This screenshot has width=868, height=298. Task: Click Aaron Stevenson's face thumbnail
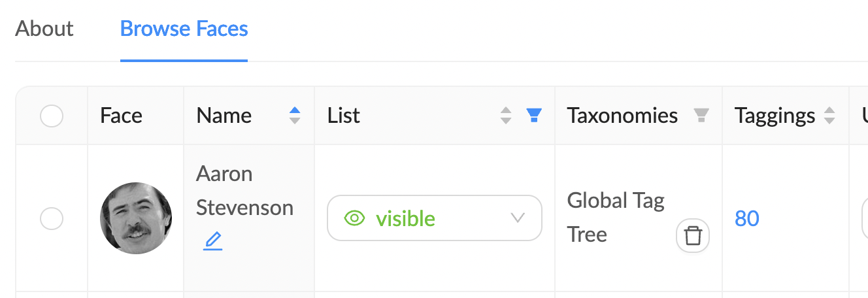tap(136, 218)
